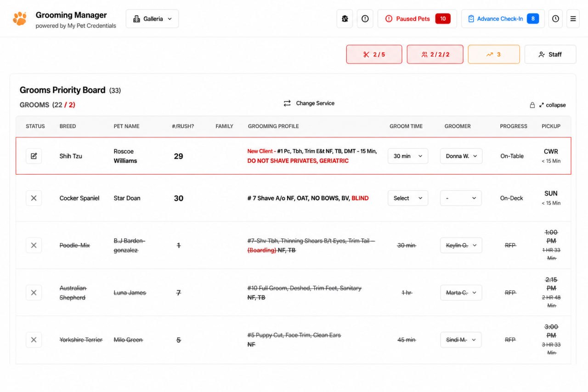The height and width of the screenshot is (392, 588).
Task: Click the Luna James pet name
Action: 130,293
